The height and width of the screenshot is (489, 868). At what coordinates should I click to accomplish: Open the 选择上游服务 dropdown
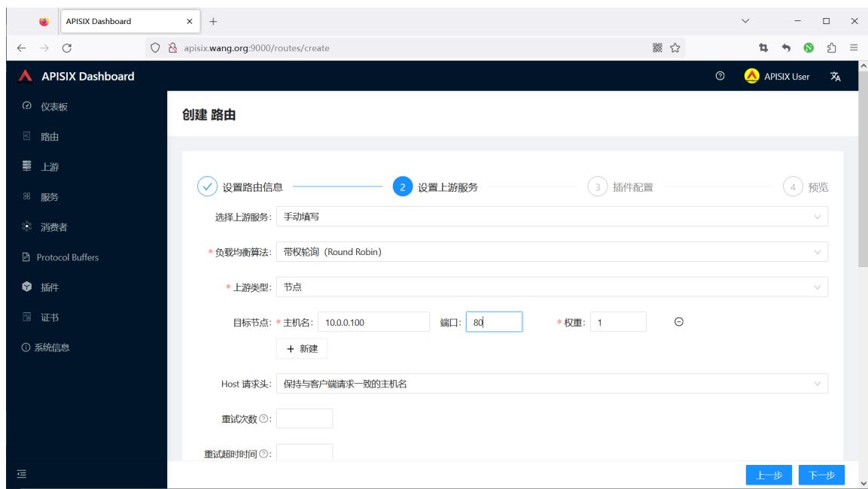pos(552,217)
